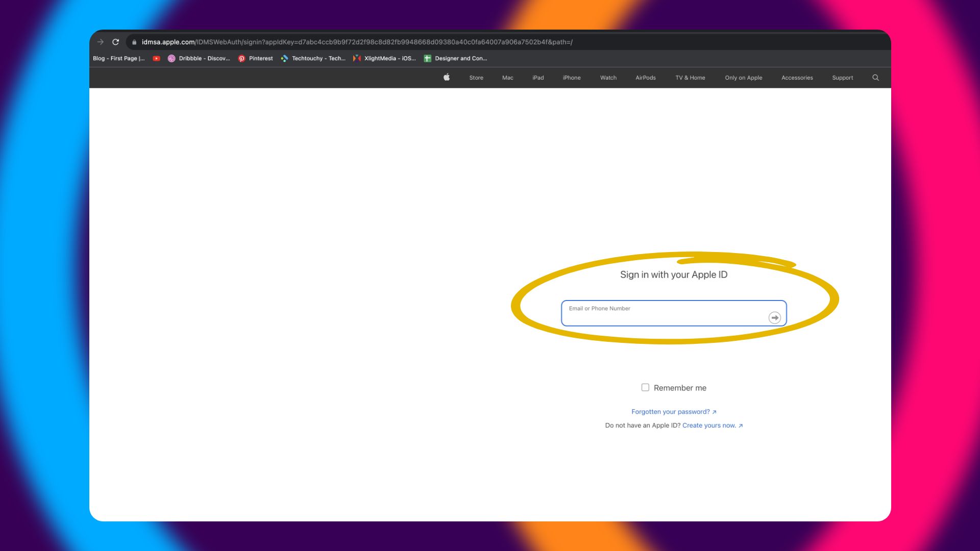Click the 'Sign in with your Apple ID' heading

tap(674, 274)
